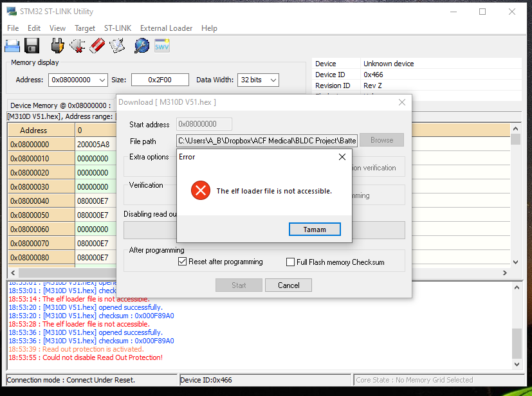Save file using the floppy disk icon

[x=32, y=46]
